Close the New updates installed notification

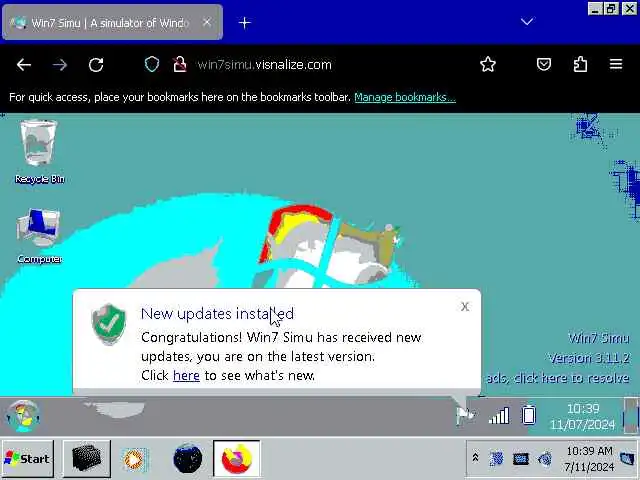465,307
